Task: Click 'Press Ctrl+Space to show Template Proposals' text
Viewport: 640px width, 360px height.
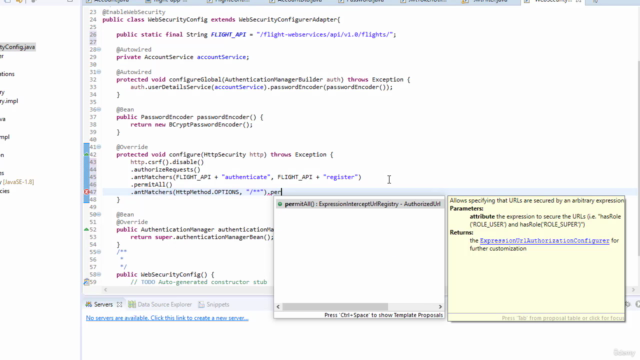Action: pyautogui.click(x=383, y=315)
